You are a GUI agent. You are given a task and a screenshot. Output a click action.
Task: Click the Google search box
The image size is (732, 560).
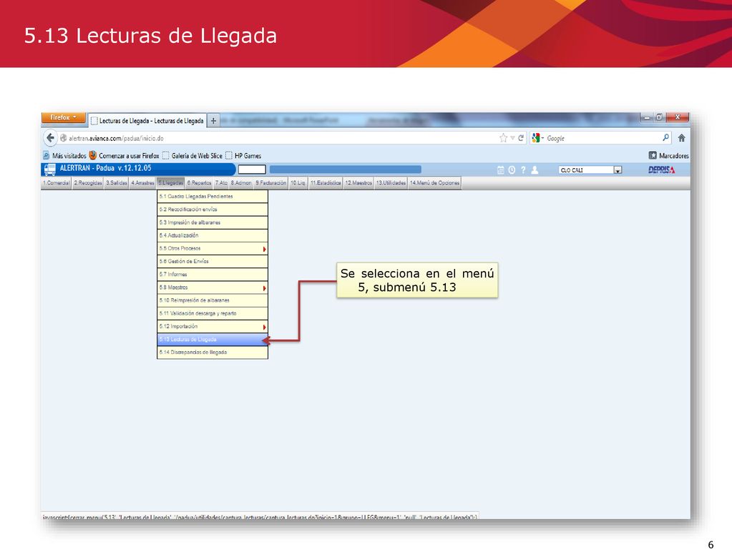(x=601, y=138)
